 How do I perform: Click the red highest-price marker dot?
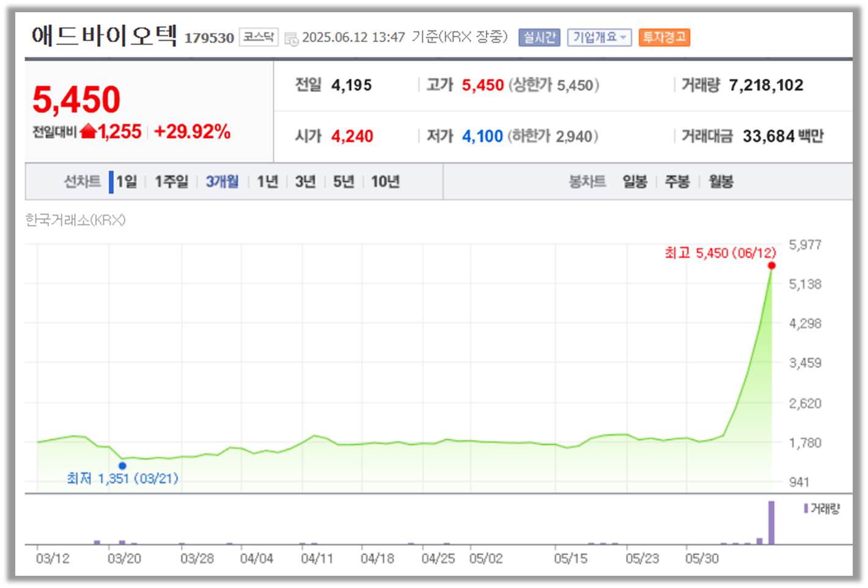point(772,265)
